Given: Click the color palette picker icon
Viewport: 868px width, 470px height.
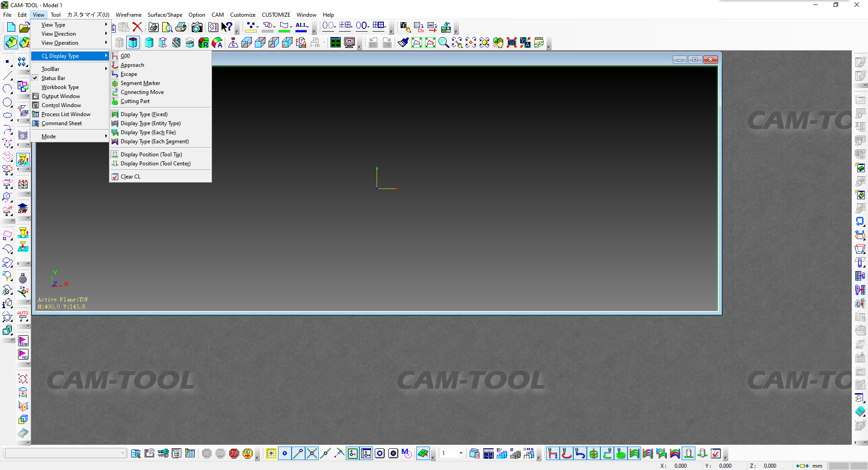Looking at the screenshot, I should [x=405, y=28].
